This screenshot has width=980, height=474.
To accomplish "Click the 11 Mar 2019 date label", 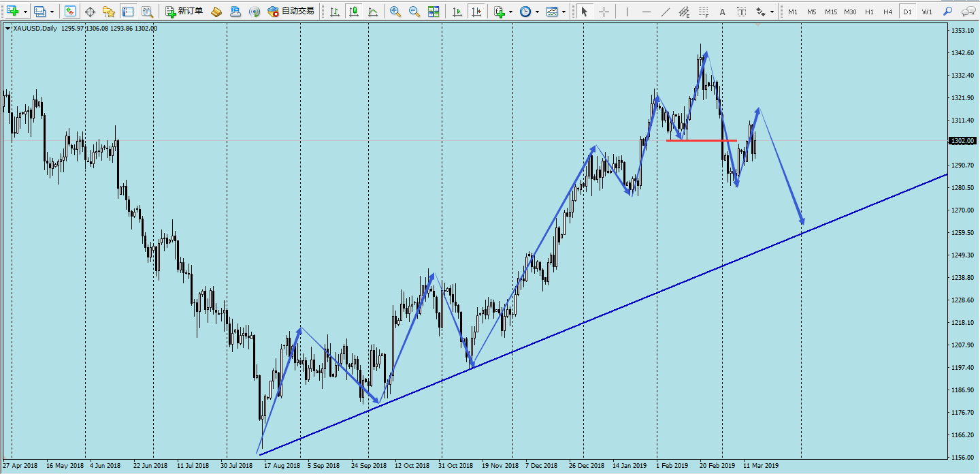I will coord(760,466).
